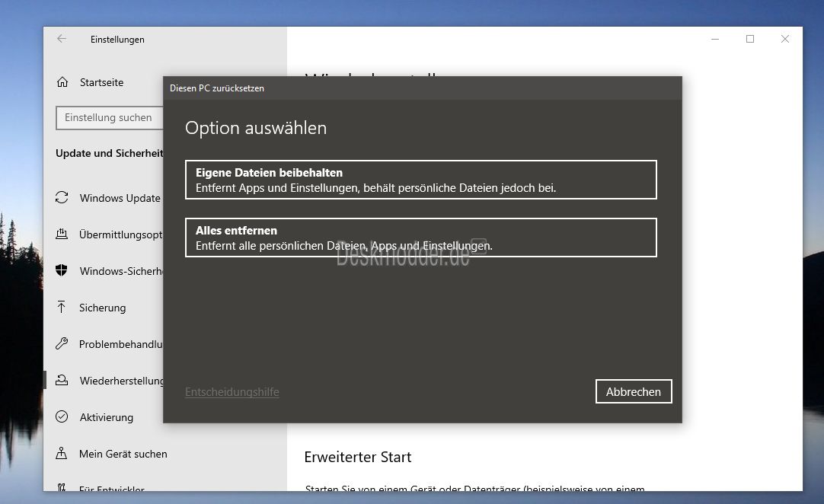
Task: Open Windows Update settings page
Action: 120,198
